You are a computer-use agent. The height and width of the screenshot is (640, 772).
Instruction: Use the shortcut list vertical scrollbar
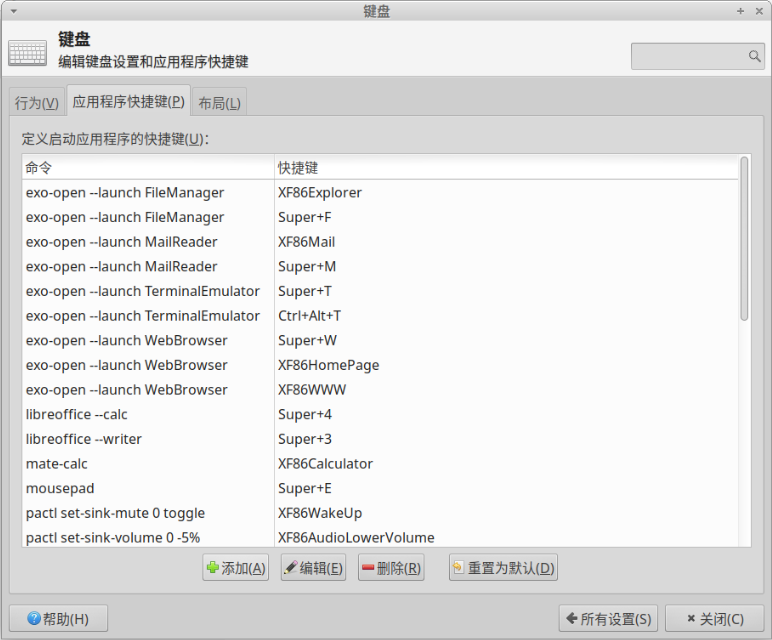[744, 239]
